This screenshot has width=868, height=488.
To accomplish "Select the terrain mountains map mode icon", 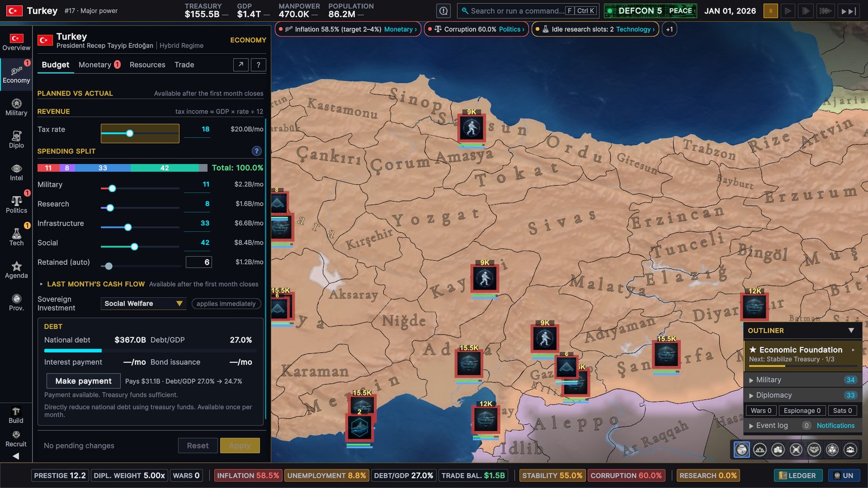I will [x=760, y=449].
